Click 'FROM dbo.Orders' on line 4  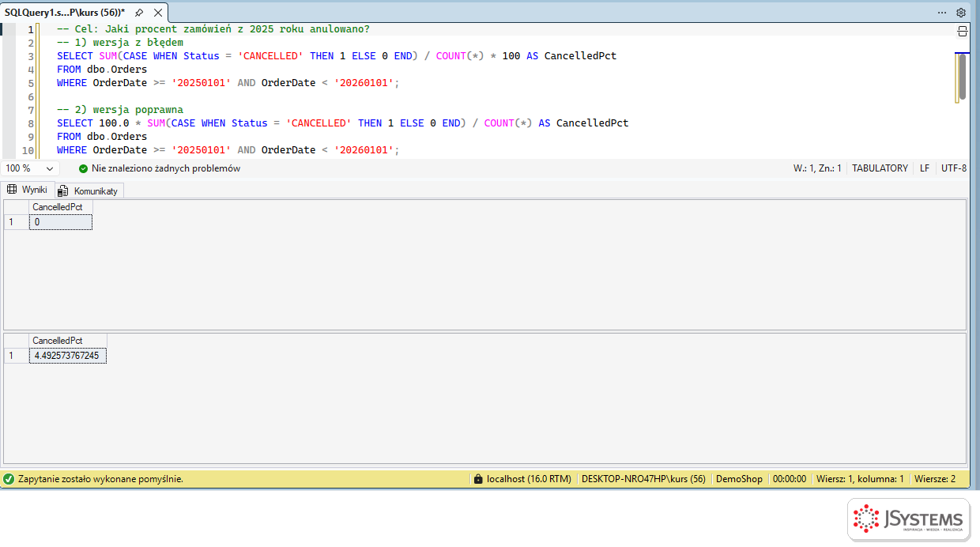(102, 70)
